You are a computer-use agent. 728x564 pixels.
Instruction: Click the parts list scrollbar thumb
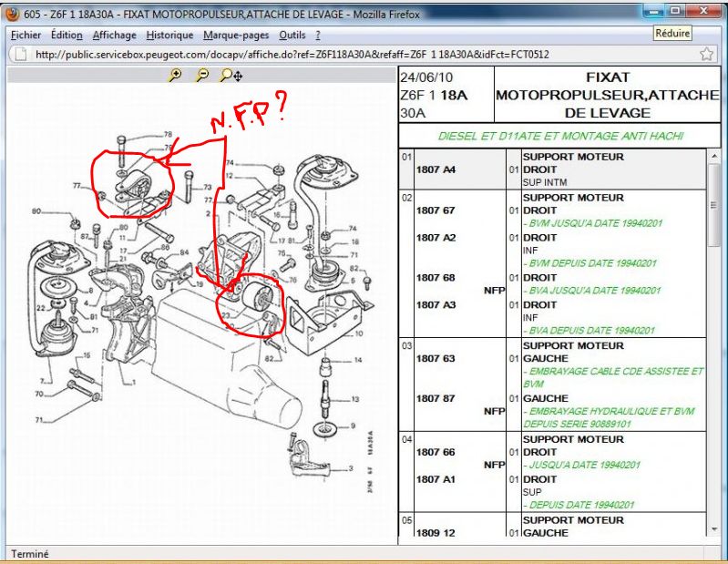[713, 205]
